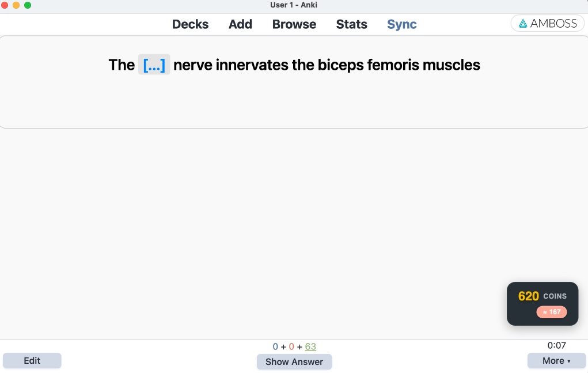
Task: Open the card Browser
Action: [294, 24]
